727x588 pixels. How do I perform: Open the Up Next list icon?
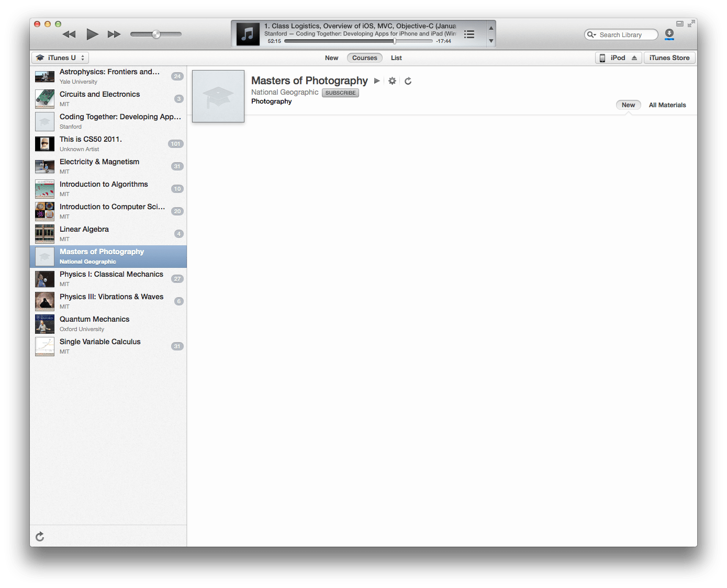[x=469, y=34]
